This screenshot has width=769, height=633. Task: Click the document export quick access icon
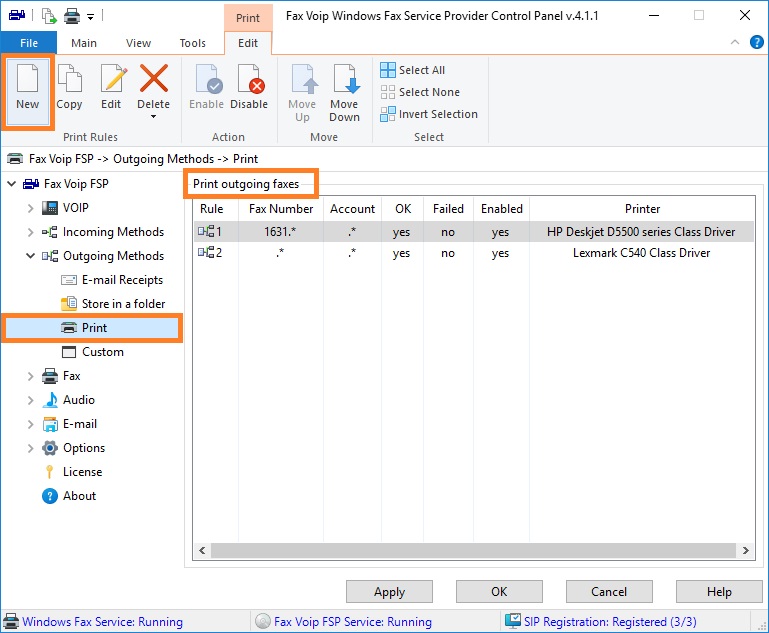[x=49, y=16]
